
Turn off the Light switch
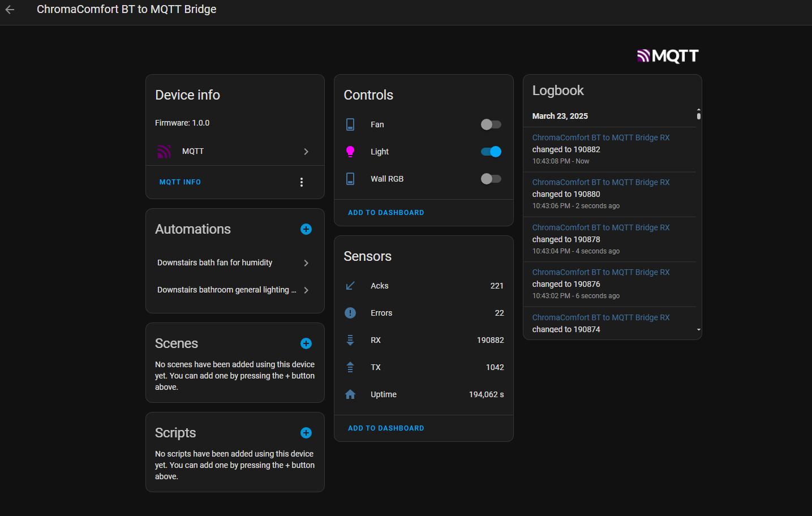click(491, 152)
